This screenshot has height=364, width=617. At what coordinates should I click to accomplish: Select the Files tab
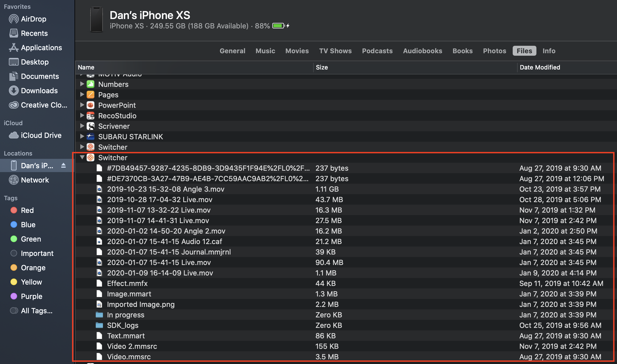524,51
